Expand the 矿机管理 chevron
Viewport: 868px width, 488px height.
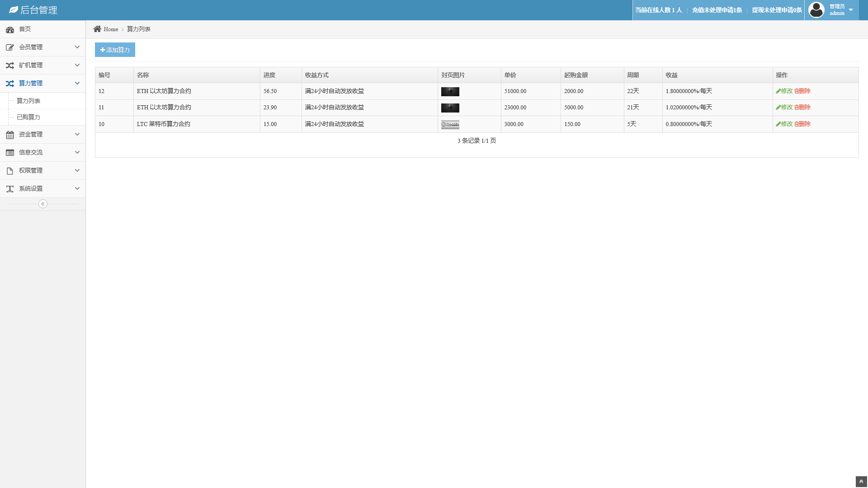77,65
